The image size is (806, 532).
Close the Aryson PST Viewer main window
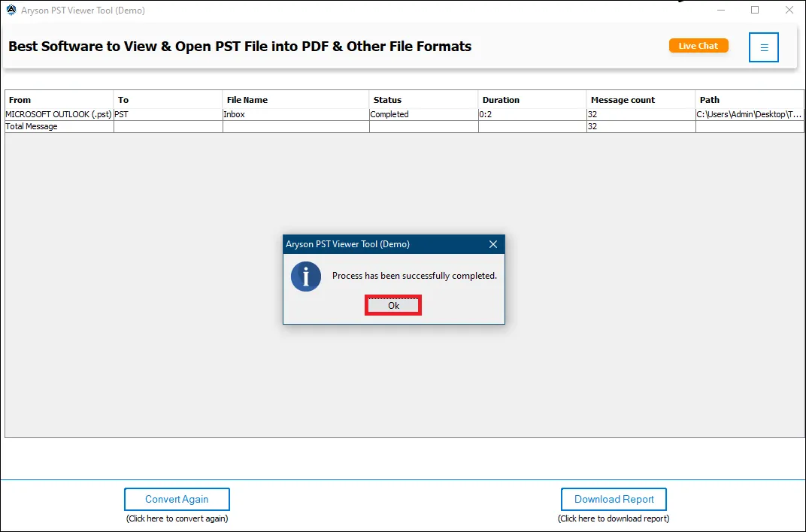[x=789, y=10]
